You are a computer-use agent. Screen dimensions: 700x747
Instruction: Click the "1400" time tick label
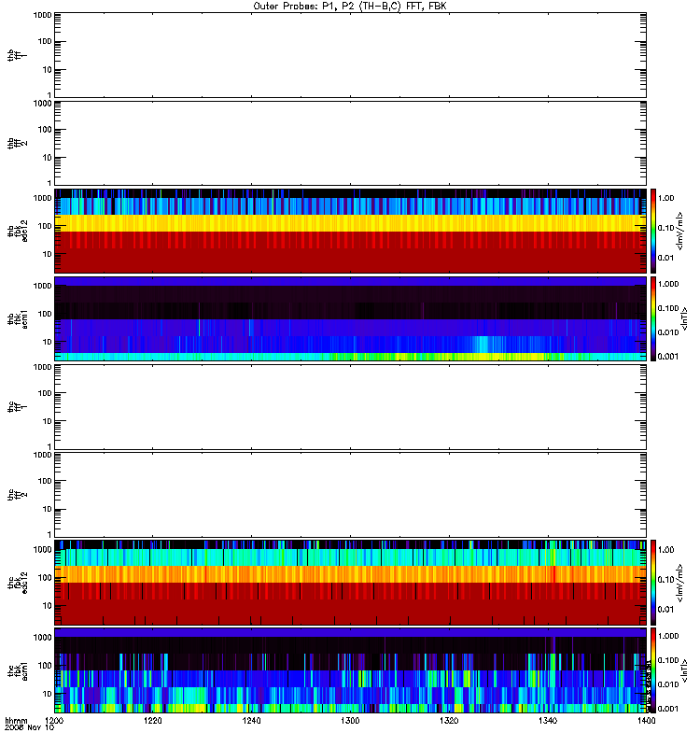(646, 720)
